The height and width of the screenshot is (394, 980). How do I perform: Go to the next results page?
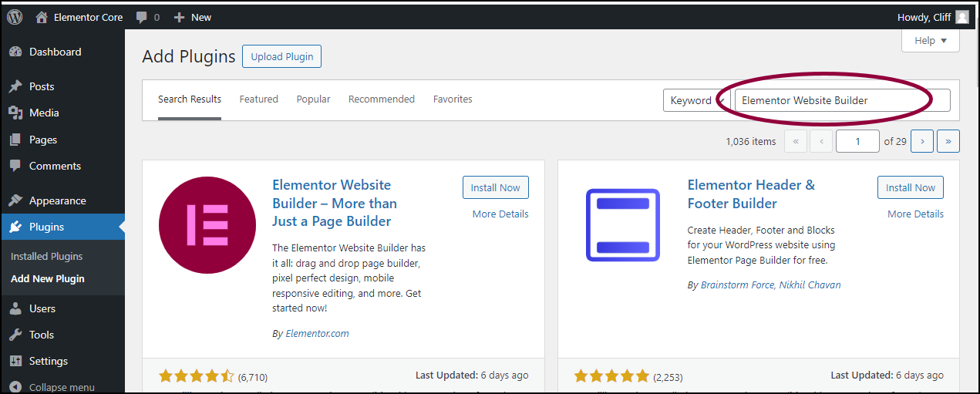[x=922, y=141]
